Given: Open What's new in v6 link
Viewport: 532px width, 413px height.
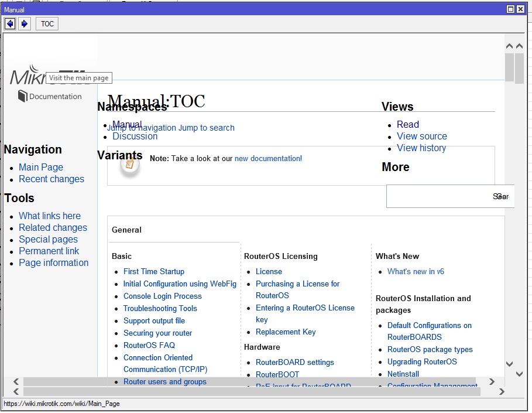Looking at the screenshot, I should tap(416, 271).
